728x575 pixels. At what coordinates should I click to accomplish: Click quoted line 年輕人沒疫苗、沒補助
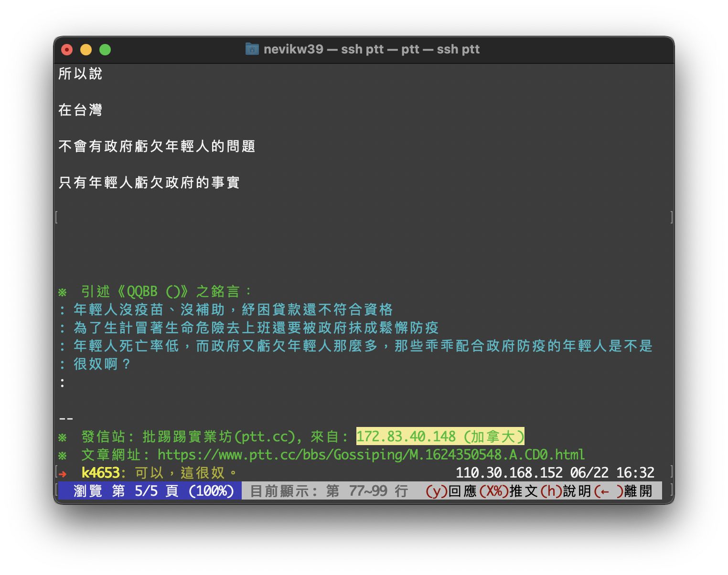tap(233, 309)
